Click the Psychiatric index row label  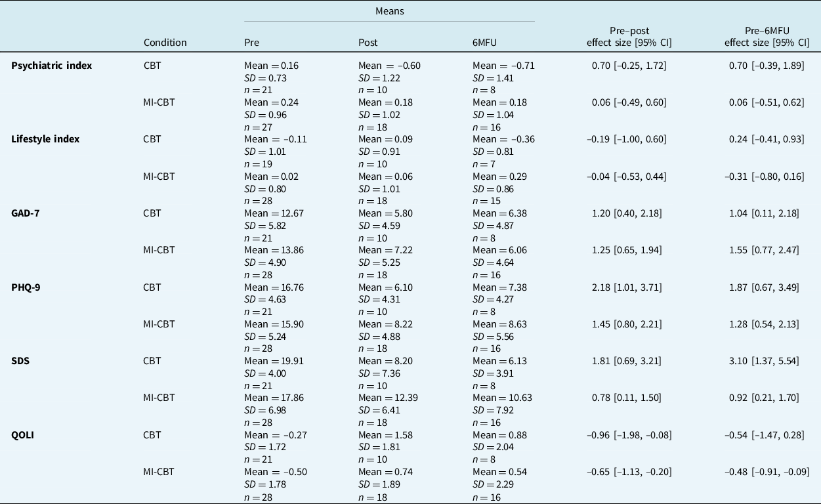pos(51,66)
